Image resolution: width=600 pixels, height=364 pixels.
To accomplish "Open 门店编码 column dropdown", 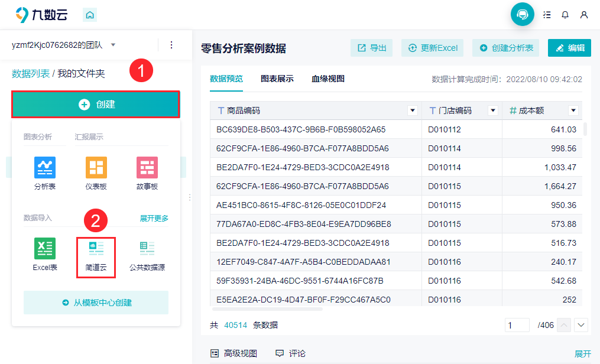I will tap(493, 110).
